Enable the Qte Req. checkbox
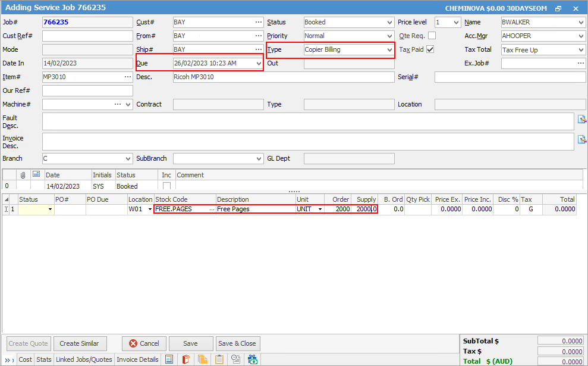The image size is (588, 366). tap(432, 36)
